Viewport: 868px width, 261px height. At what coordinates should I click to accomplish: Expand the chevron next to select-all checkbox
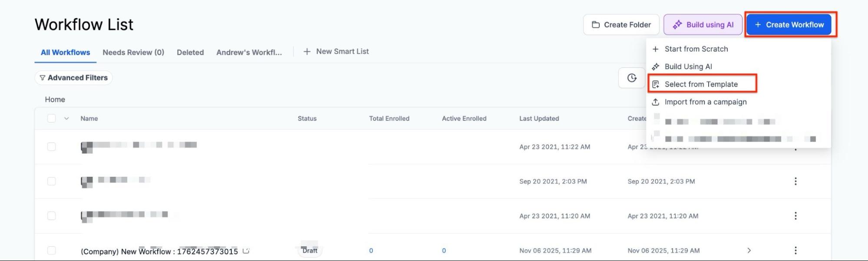pos(66,119)
